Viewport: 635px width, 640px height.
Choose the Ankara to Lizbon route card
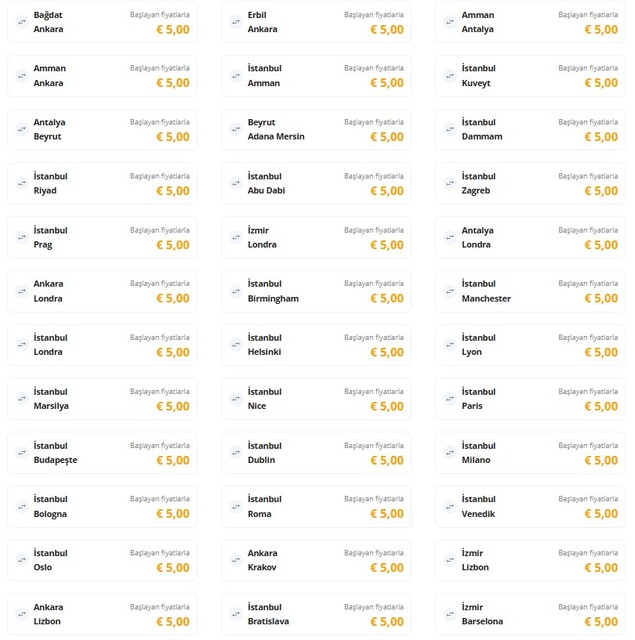101,614
